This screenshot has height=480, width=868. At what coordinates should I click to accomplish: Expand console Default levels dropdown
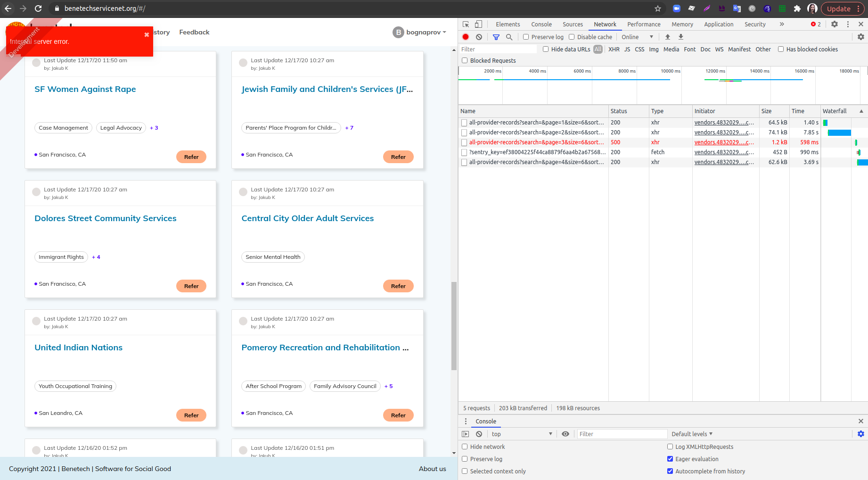(x=692, y=434)
